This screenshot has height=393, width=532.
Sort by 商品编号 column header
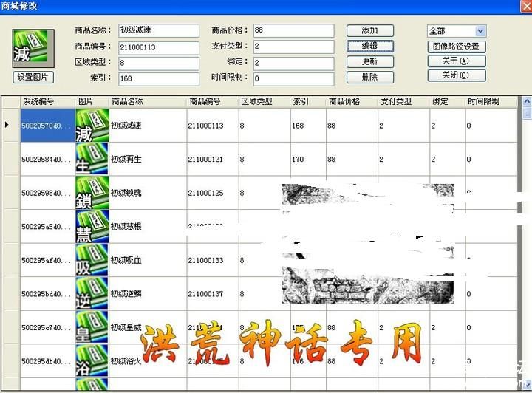(x=213, y=101)
